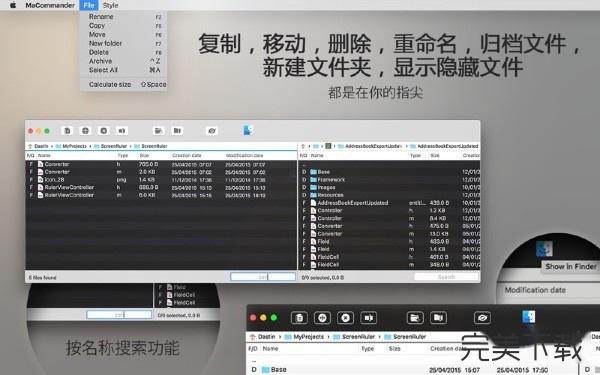The width and height of the screenshot is (600, 375).
Task: Choose New folder from the File menu
Action: point(124,43)
